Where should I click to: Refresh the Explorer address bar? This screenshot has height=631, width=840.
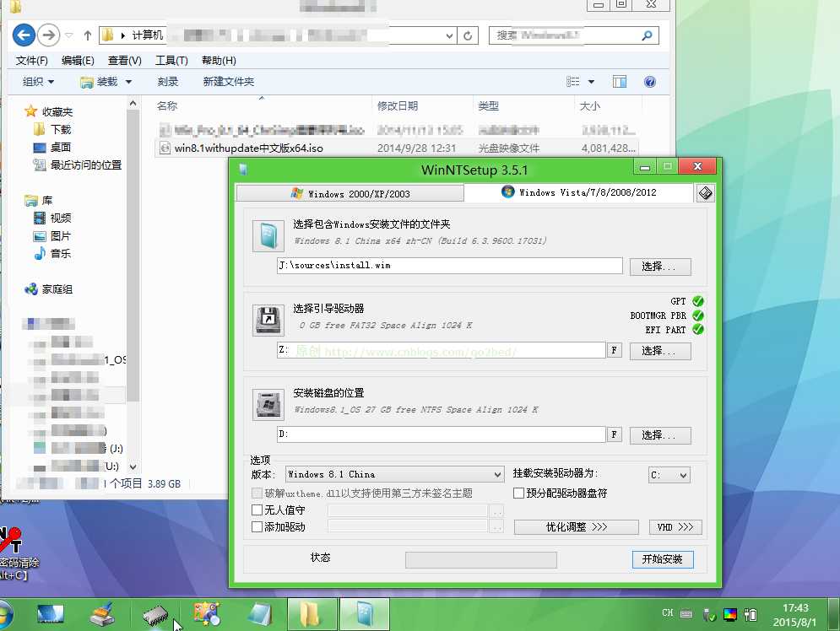(468, 36)
